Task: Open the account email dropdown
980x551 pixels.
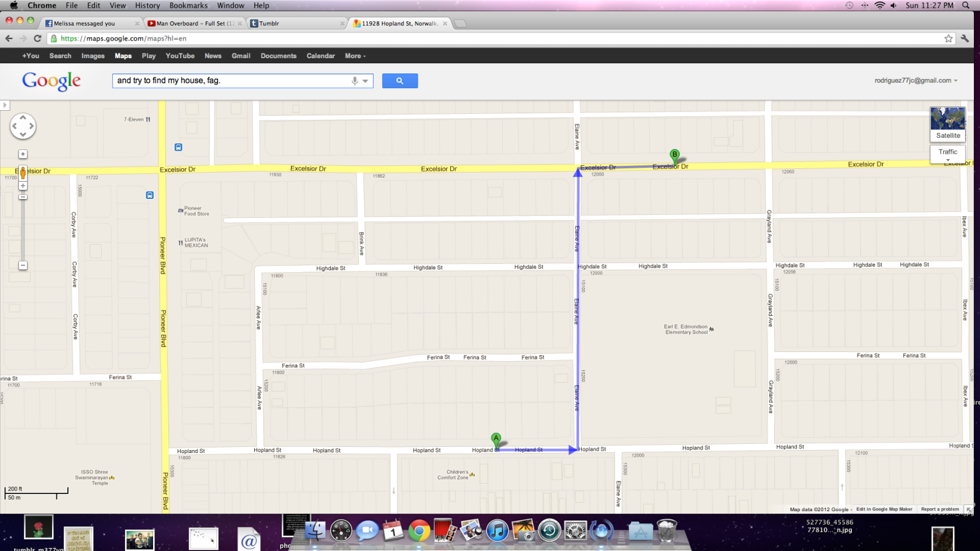Action: pyautogui.click(x=916, y=80)
